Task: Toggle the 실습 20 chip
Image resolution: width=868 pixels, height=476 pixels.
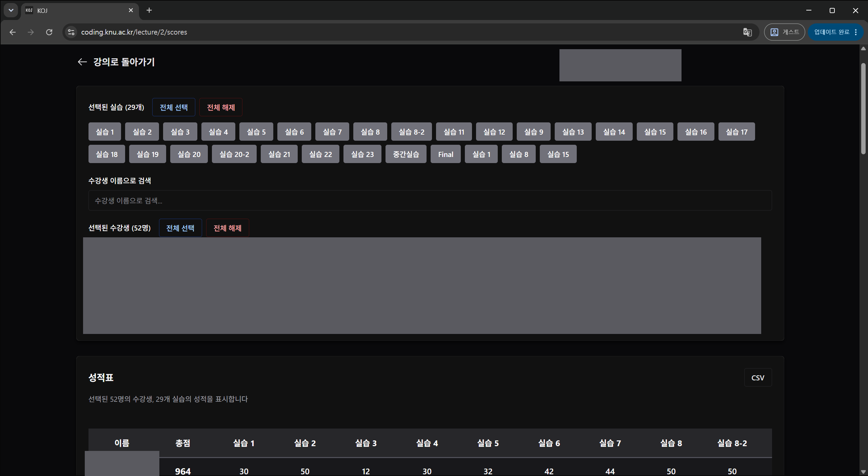Action: click(x=189, y=154)
